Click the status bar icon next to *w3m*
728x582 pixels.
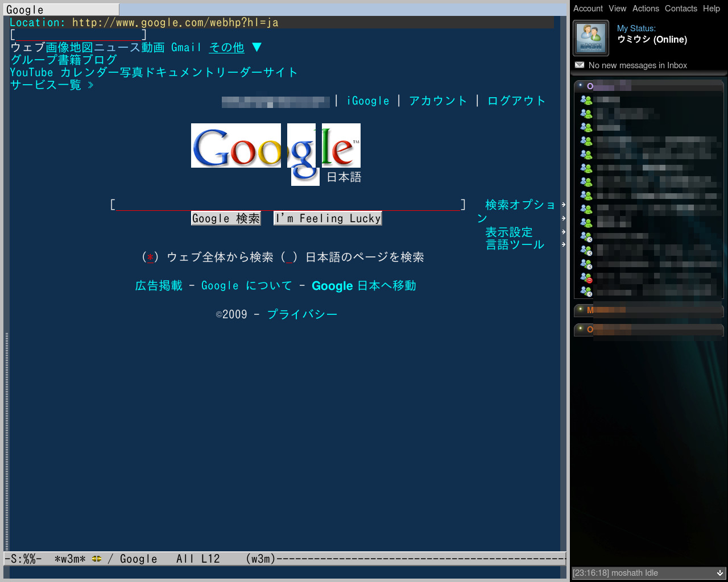(x=97, y=559)
